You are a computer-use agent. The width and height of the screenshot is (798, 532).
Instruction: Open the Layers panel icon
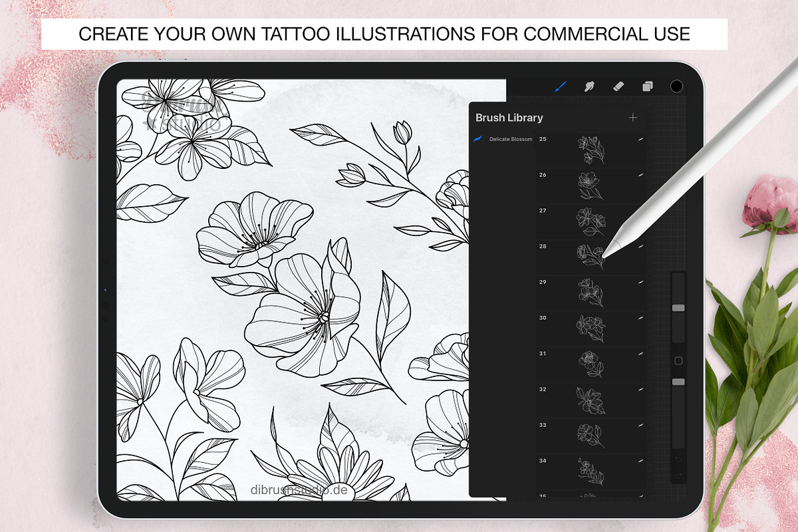coord(647,86)
